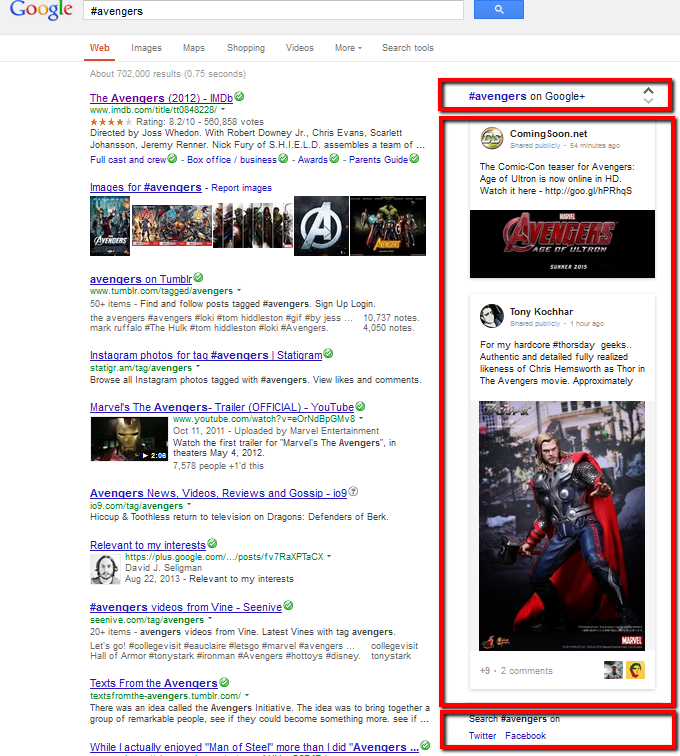680x756 pixels.
Task: Click Tony Kochhar profile avatar
Action: pyautogui.click(x=491, y=316)
